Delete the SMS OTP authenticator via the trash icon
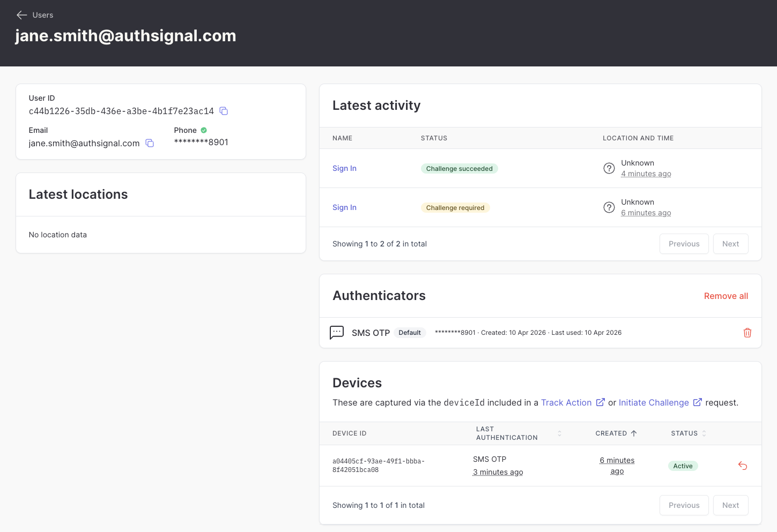 coord(747,333)
